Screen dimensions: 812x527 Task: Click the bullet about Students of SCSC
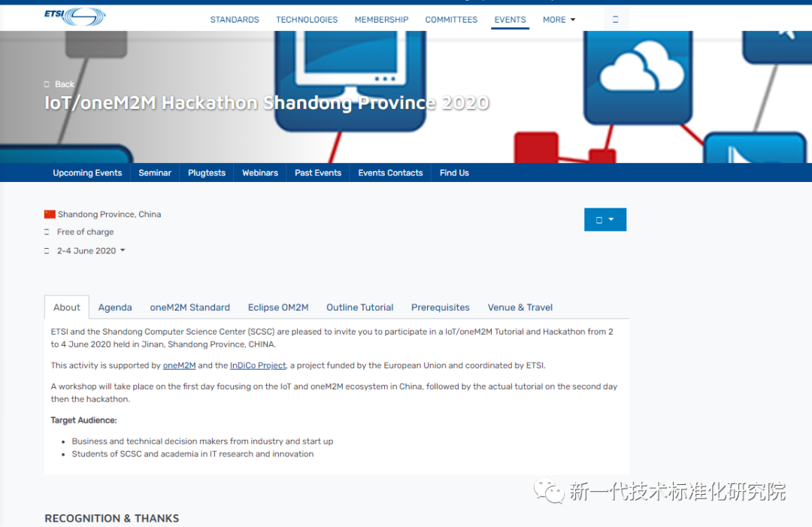(192, 454)
